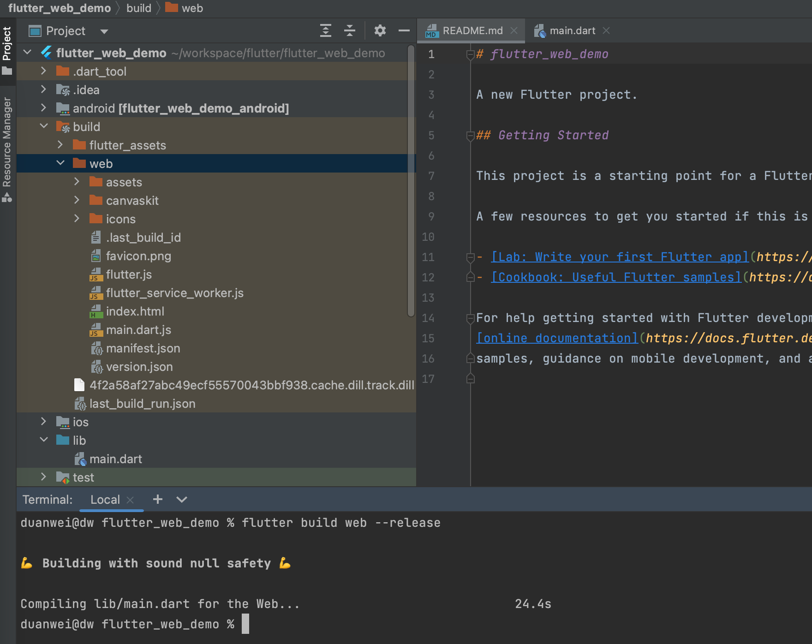The width and height of the screenshot is (812, 644).
Task: Expand the .dart_tool folder
Action: tap(43, 71)
